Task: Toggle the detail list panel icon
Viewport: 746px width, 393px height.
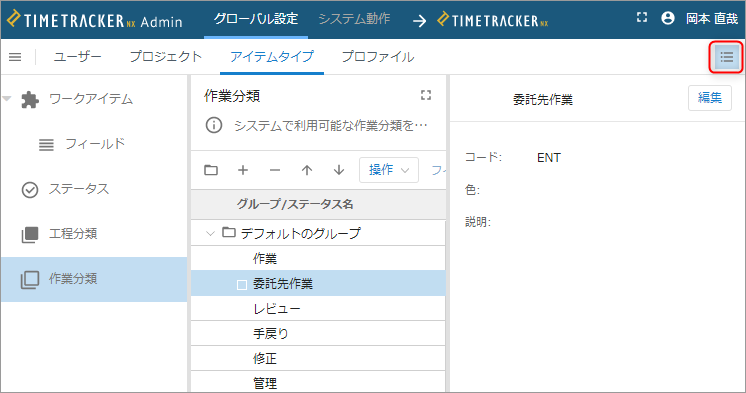Action: click(x=726, y=57)
